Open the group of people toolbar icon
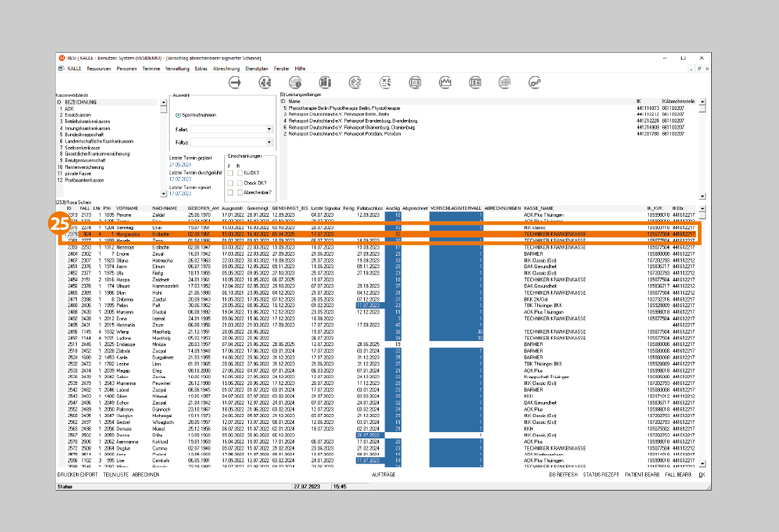The height and width of the screenshot is (532, 779). coord(325,82)
